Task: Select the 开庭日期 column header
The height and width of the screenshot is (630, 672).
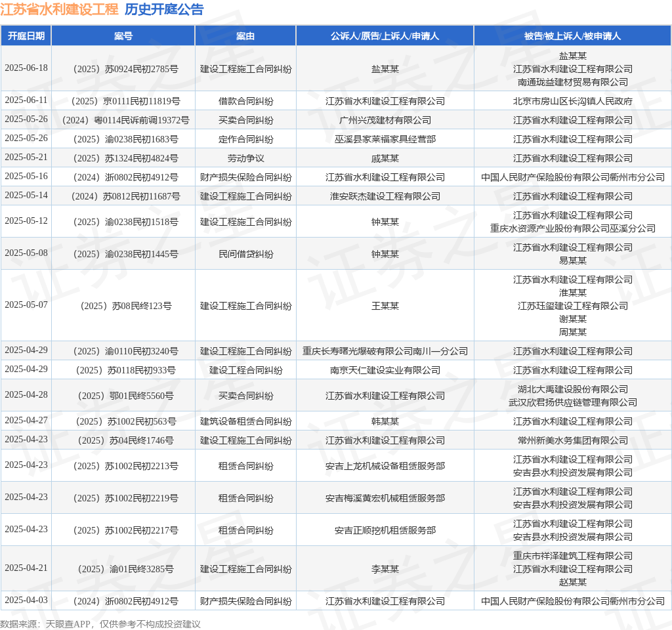Action: click(x=26, y=36)
